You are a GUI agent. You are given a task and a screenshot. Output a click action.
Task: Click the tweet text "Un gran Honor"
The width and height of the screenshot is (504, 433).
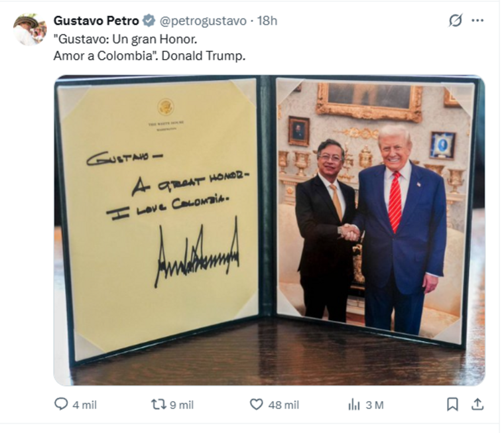tap(155, 39)
